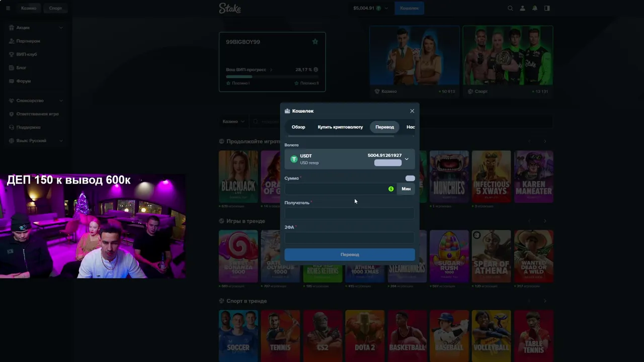Switch to the Купить криптовалюту tab

[x=340, y=127]
